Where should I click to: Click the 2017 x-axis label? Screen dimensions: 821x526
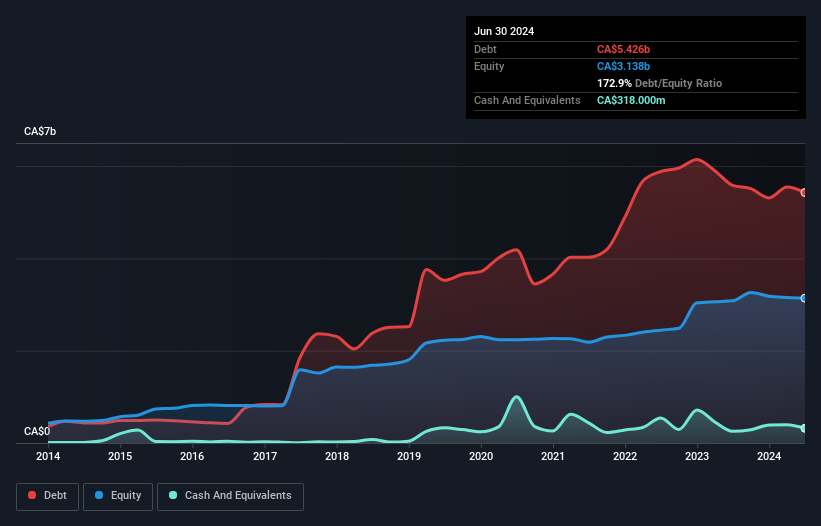pos(265,456)
